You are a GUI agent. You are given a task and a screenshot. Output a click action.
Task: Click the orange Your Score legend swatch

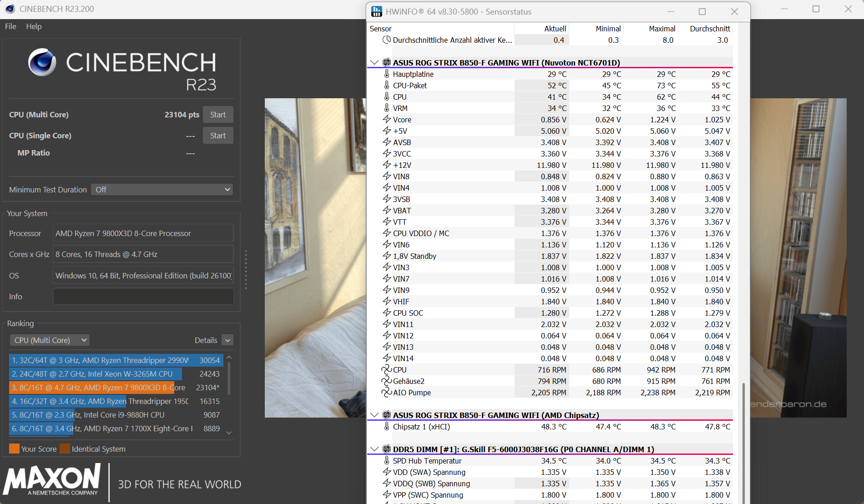14,449
